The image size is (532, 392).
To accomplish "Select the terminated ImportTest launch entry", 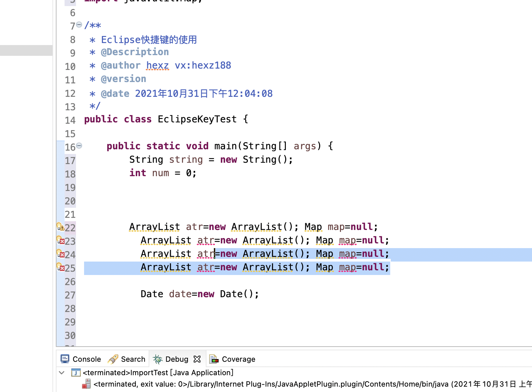I will pos(158,373).
